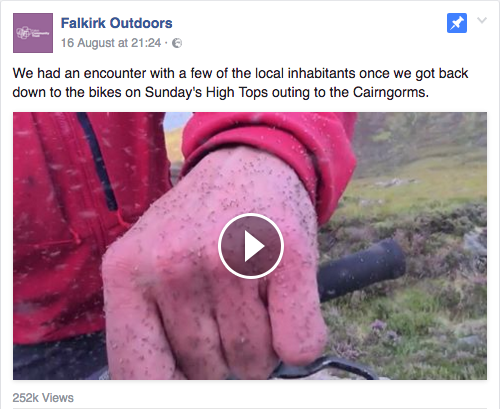
Task: Click the white logo inside the purple avatar
Action: pyautogui.click(x=33, y=33)
